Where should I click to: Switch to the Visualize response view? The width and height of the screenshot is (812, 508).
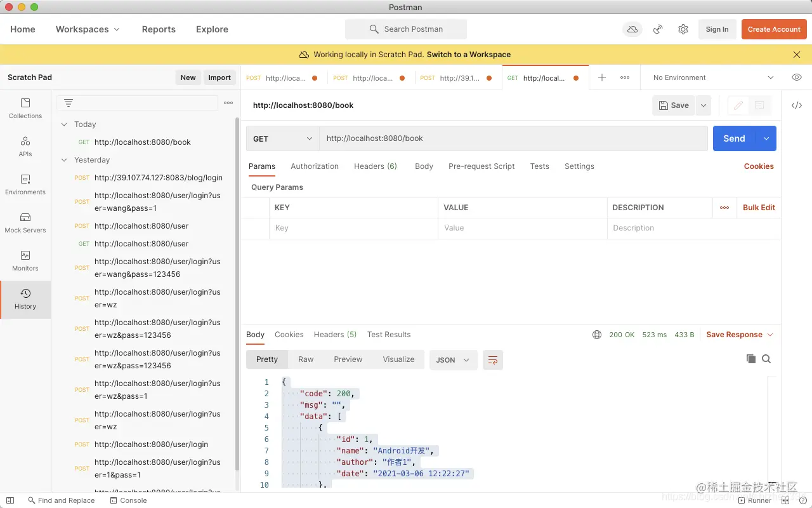(398, 359)
